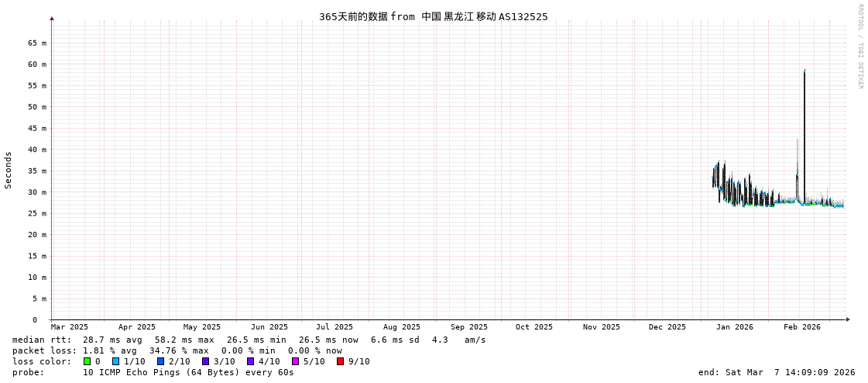
Task: Click the dense data cluster starting late Dec 2025
Action: point(742,185)
